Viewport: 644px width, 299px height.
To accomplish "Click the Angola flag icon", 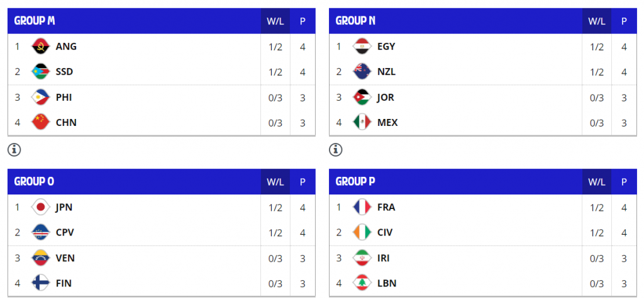I will (x=41, y=47).
